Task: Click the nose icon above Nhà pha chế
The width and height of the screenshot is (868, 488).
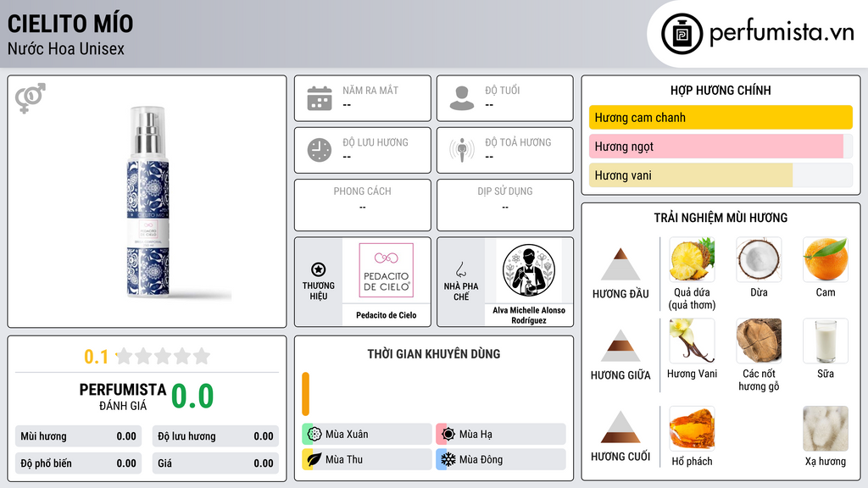Action: click(460, 269)
